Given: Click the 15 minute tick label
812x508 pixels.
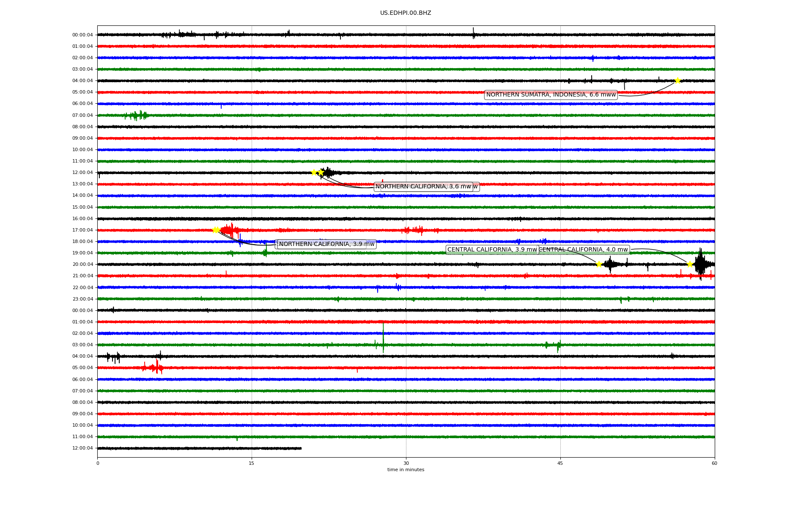Looking at the screenshot, I should pos(252,463).
